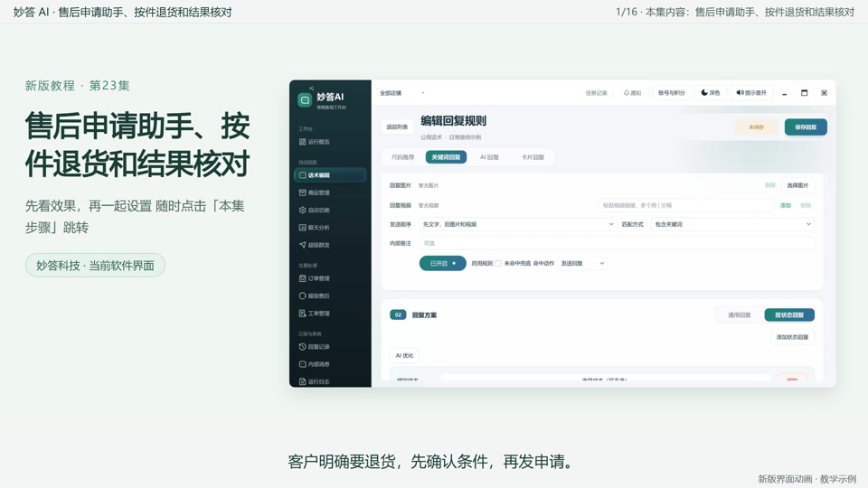Switch to the 卡片回复 tab

[x=532, y=157]
